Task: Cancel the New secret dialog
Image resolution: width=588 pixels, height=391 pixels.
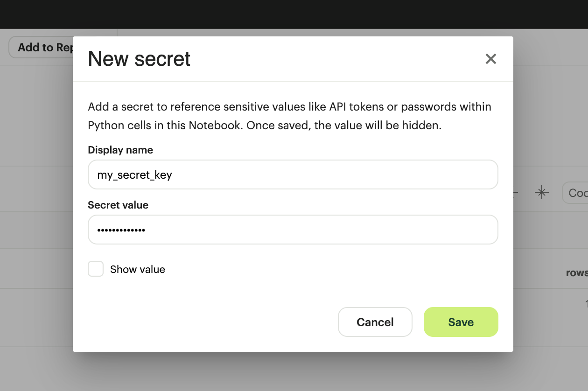Action: [375, 322]
